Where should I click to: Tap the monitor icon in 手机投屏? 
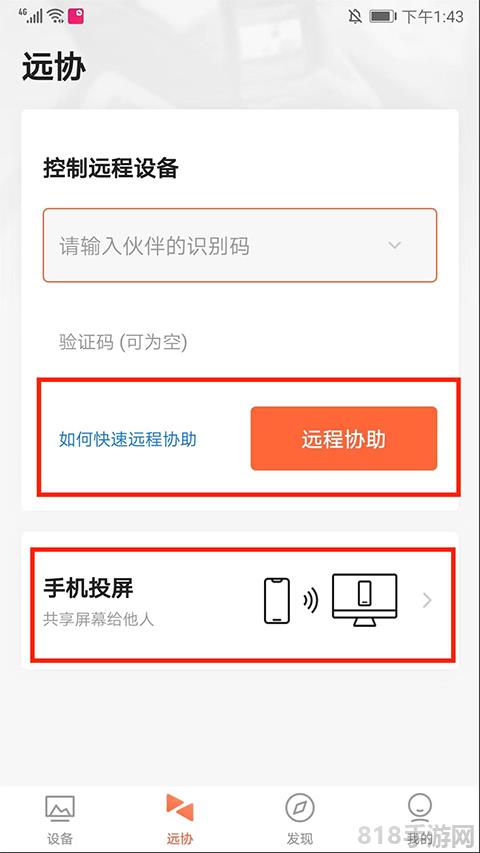point(365,601)
